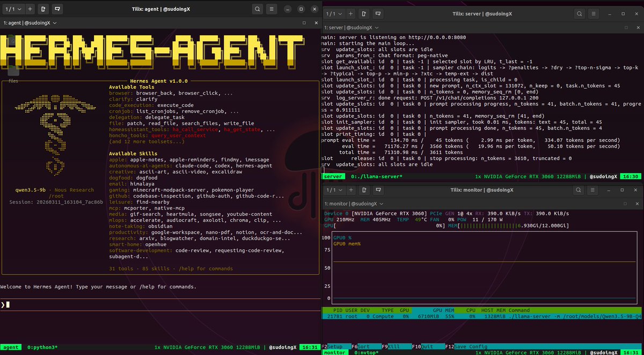Open the 1/1 session switcher in server window
This screenshot has width=644, height=355.
point(334,13)
